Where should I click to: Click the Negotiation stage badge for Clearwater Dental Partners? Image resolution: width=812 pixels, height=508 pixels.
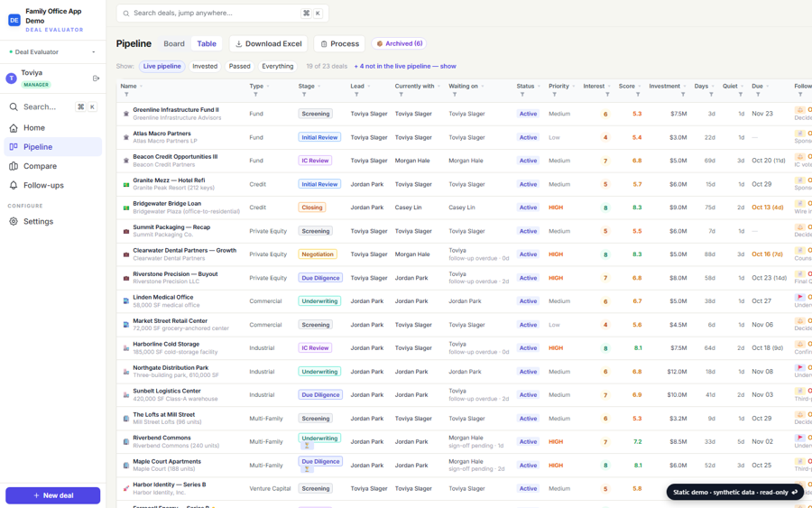pyautogui.click(x=318, y=254)
